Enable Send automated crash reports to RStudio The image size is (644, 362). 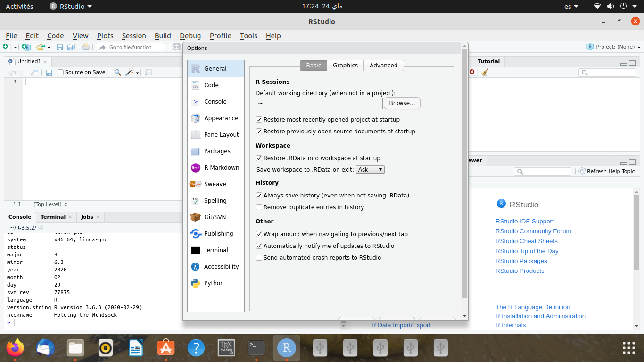click(x=259, y=258)
